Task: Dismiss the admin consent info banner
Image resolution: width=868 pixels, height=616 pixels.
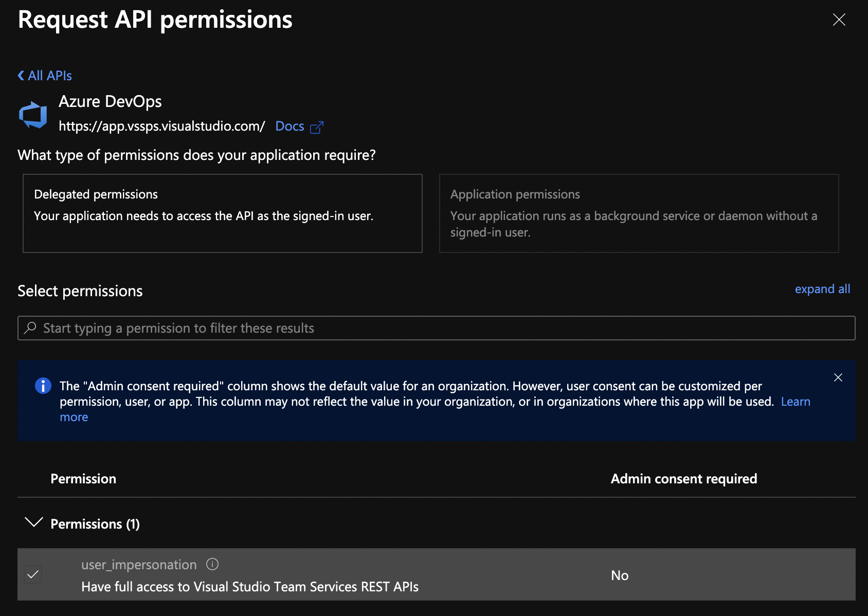Action: click(838, 377)
